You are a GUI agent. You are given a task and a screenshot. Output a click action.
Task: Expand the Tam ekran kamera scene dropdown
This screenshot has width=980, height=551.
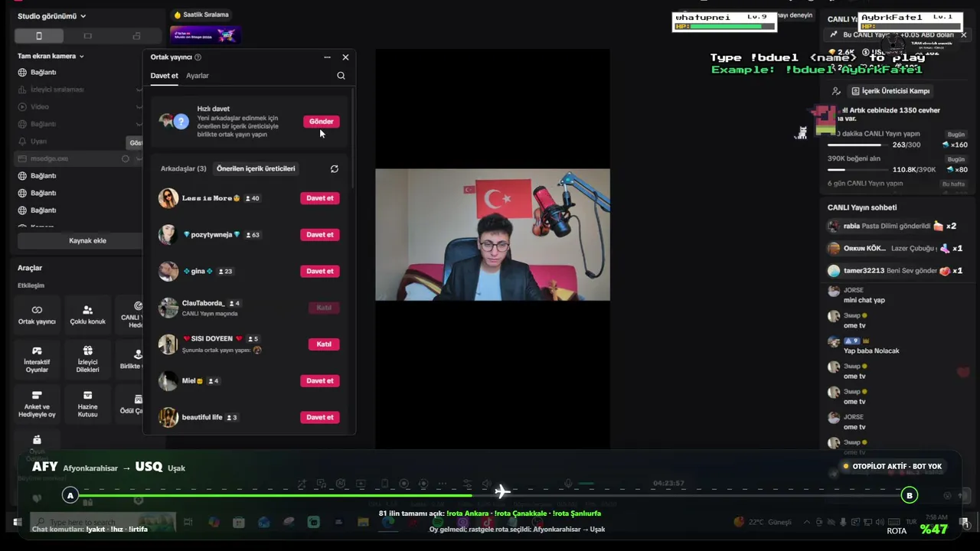point(51,56)
